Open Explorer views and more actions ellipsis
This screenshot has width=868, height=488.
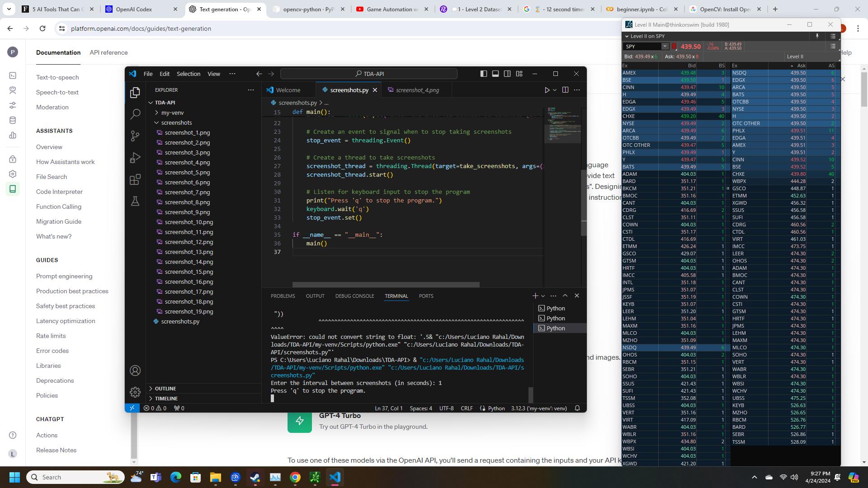(x=251, y=90)
